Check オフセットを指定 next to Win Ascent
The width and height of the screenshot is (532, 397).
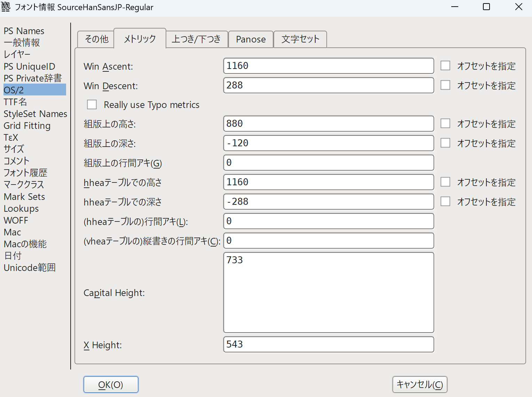pyautogui.click(x=445, y=65)
